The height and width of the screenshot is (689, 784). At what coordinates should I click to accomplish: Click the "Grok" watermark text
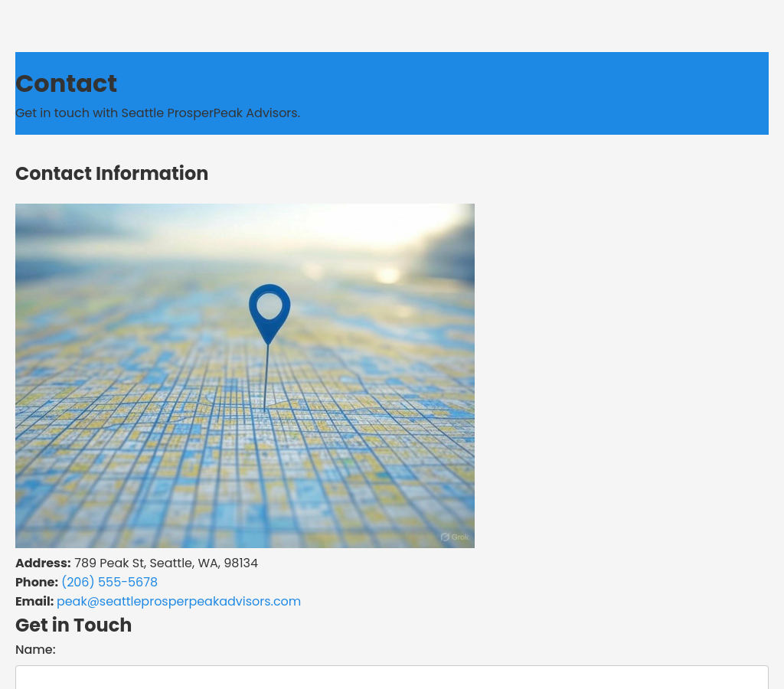point(460,537)
